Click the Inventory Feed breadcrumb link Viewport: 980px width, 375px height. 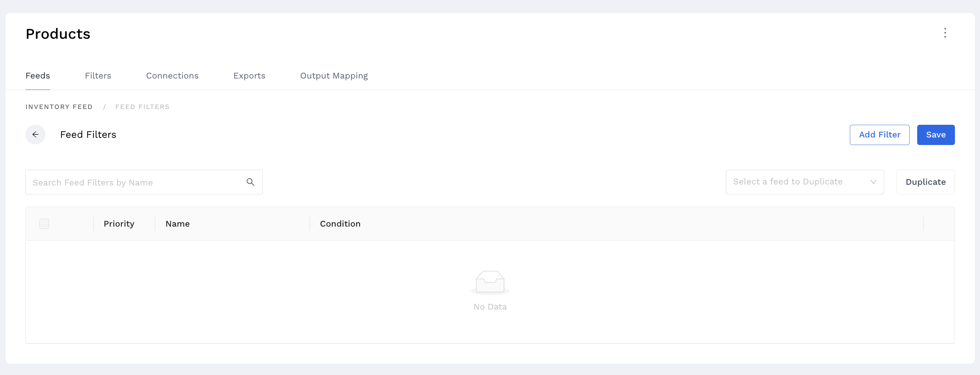click(x=59, y=107)
